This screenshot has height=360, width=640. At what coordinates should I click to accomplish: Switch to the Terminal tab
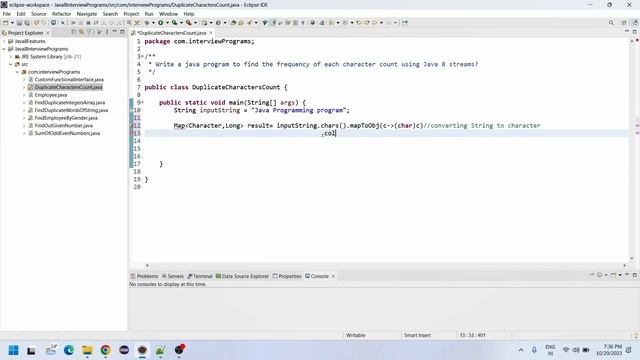point(200,276)
